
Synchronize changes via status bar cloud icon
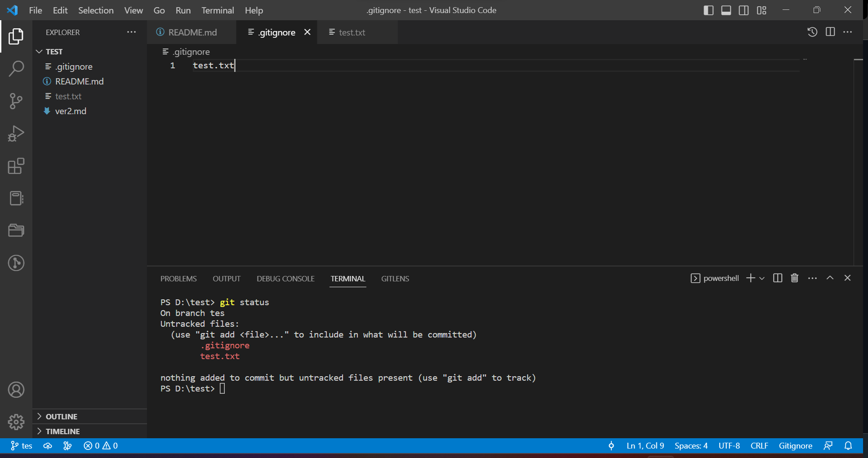[x=47, y=445]
